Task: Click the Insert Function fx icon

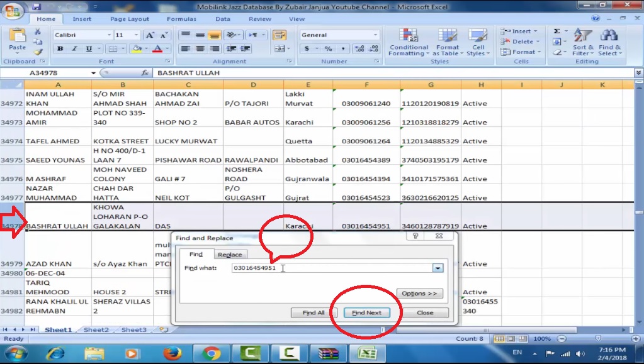Action: (x=145, y=73)
